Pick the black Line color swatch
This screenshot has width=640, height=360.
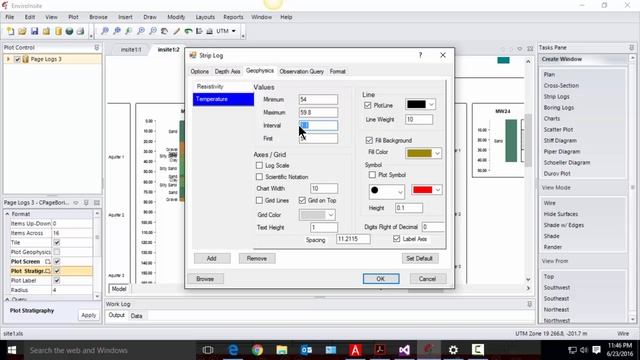pyautogui.click(x=416, y=104)
